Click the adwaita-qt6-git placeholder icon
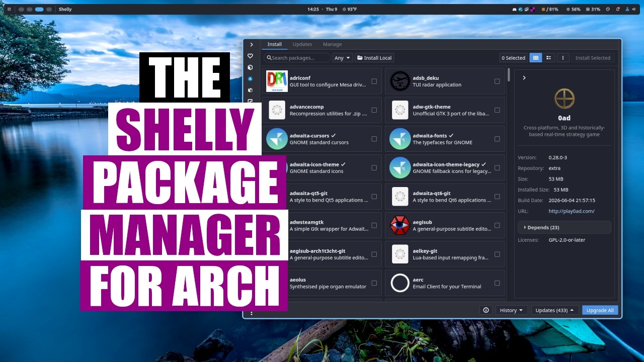Viewport: 644px width, 362px height. 400,197
